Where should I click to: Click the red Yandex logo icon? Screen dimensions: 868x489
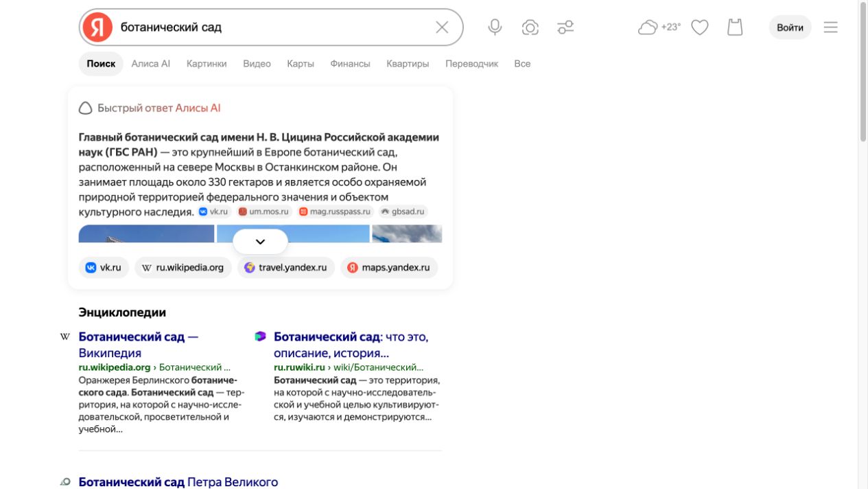[97, 27]
